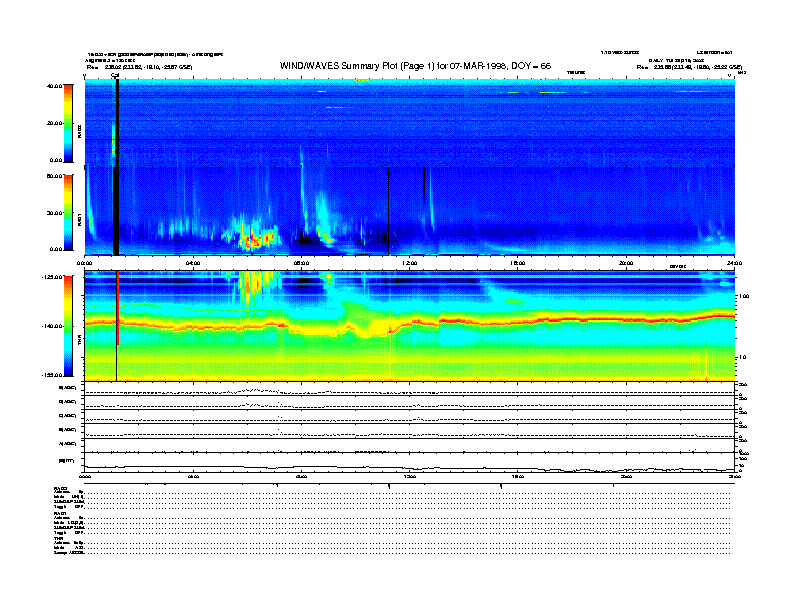Click the 10 label right of TNR panel
The width and height of the screenshot is (792, 612).
click(x=742, y=358)
